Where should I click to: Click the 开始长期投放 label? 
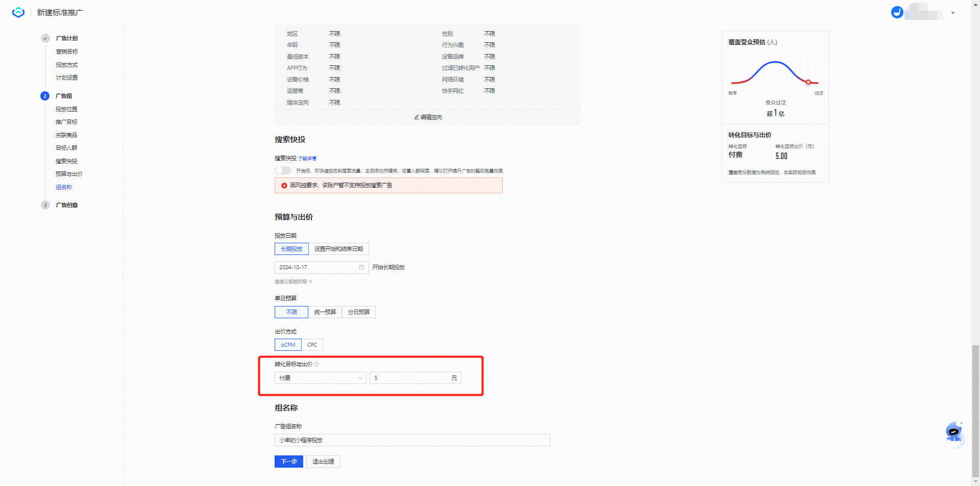pos(388,267)
